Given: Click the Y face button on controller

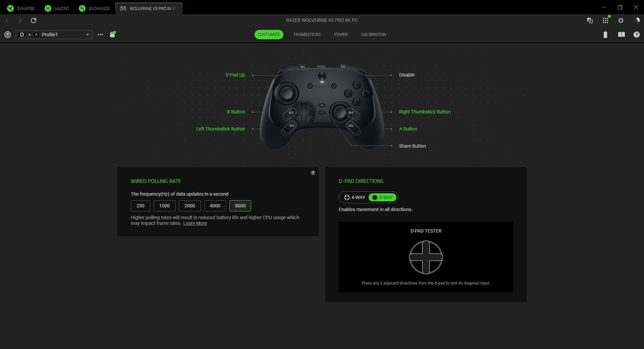Looking at the screenshot, I should point(357,86).
